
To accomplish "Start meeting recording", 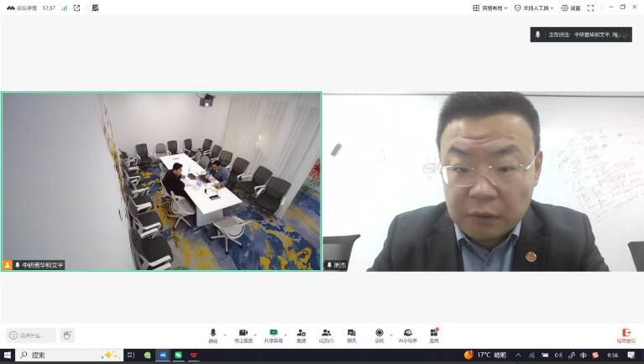I will click(x=380, y=335).
